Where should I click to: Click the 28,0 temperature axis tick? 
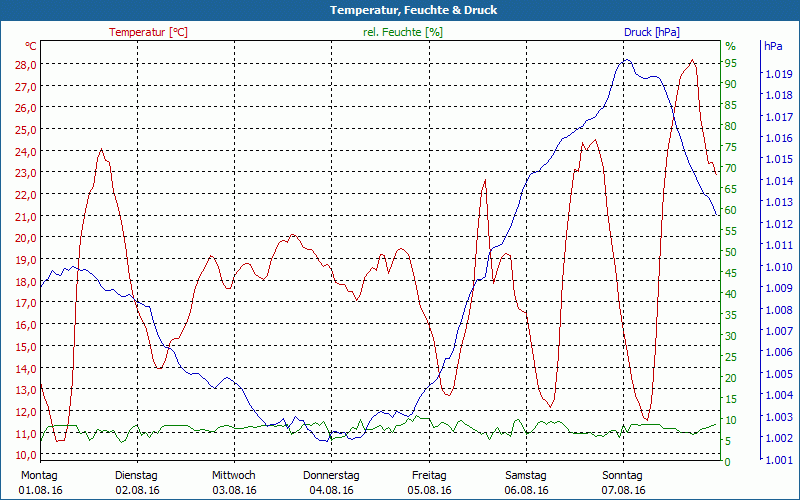click(x=25, y=64)
